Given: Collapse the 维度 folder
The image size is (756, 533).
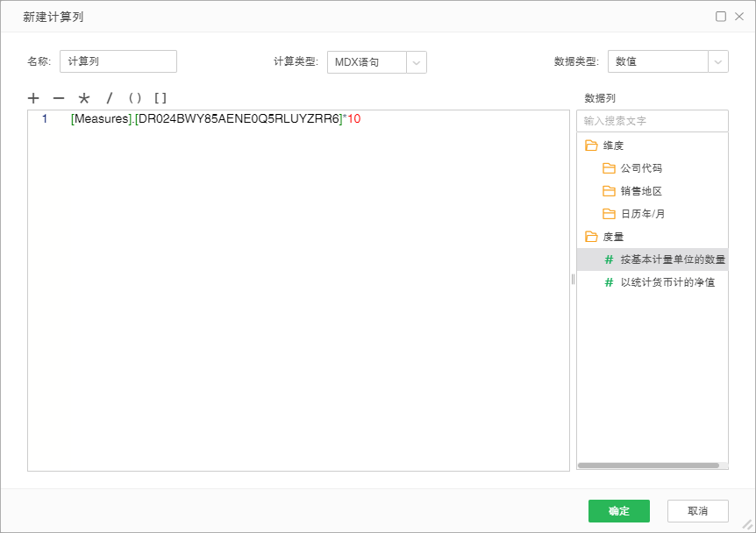Looking at the screenshot, I should [x=592, y=146].
